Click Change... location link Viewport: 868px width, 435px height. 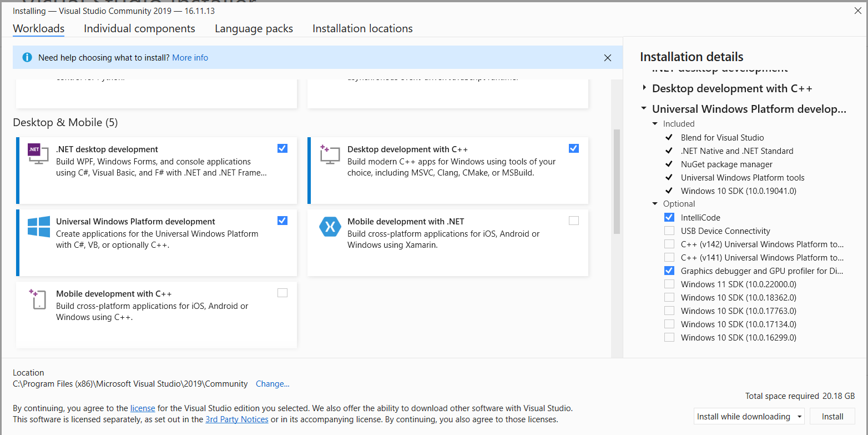click(272, 384)
